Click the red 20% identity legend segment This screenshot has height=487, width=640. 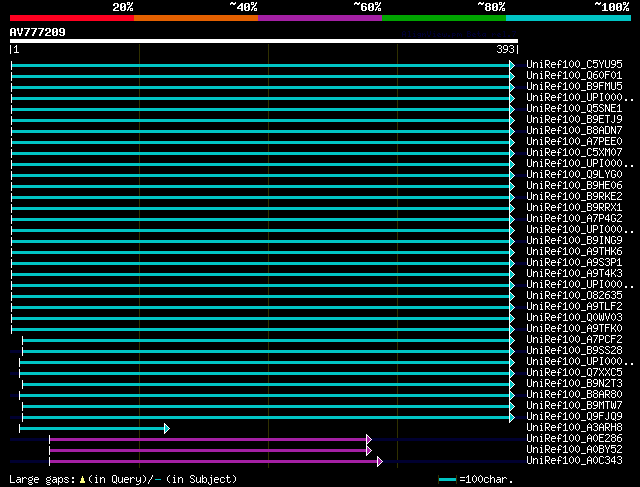[x=72, y=18]
